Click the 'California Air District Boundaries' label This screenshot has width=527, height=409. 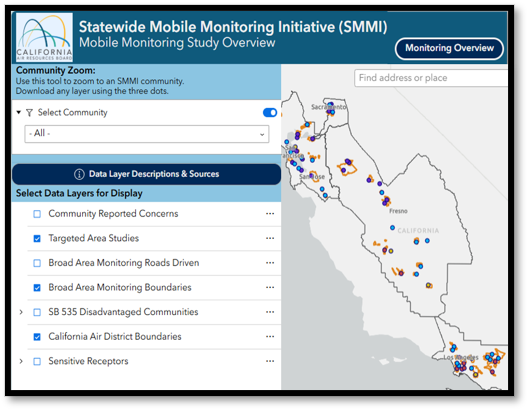tap(115, 336)
